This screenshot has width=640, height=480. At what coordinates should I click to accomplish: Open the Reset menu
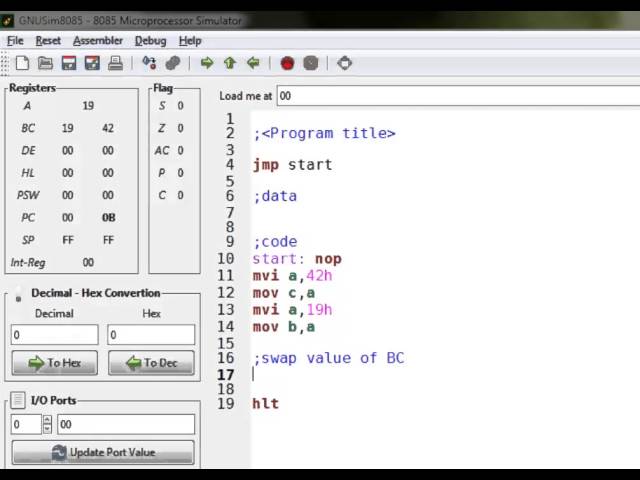[48, 41]
